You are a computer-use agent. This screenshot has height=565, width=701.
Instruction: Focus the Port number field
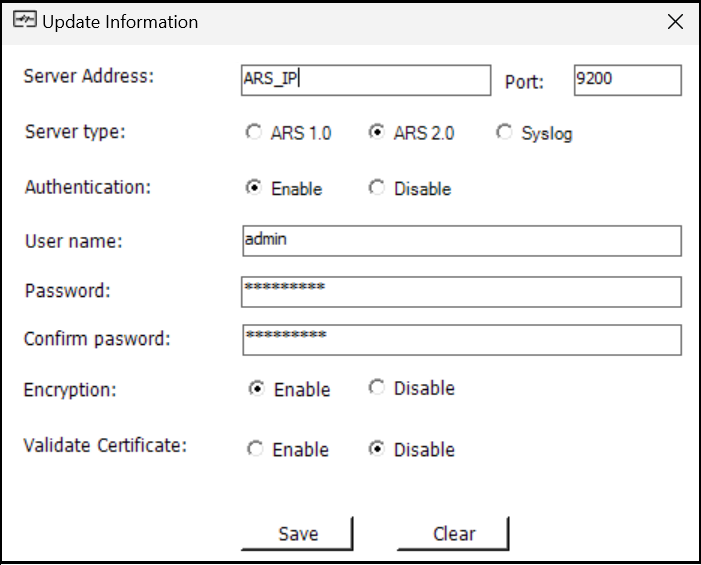(627, 80)
